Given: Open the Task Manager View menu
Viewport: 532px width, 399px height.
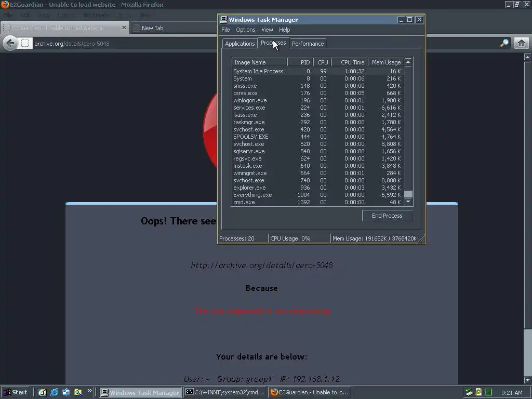Looking at the screenshot, I should coord(267,30).
